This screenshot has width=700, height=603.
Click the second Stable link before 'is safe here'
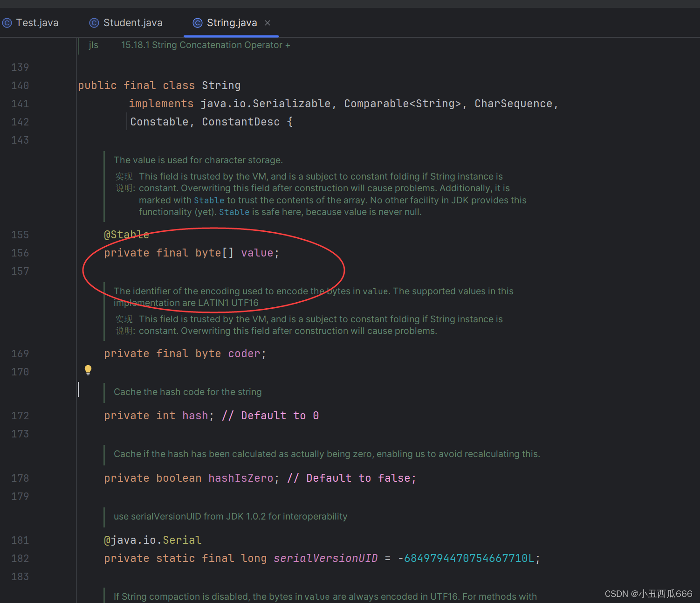234,212
